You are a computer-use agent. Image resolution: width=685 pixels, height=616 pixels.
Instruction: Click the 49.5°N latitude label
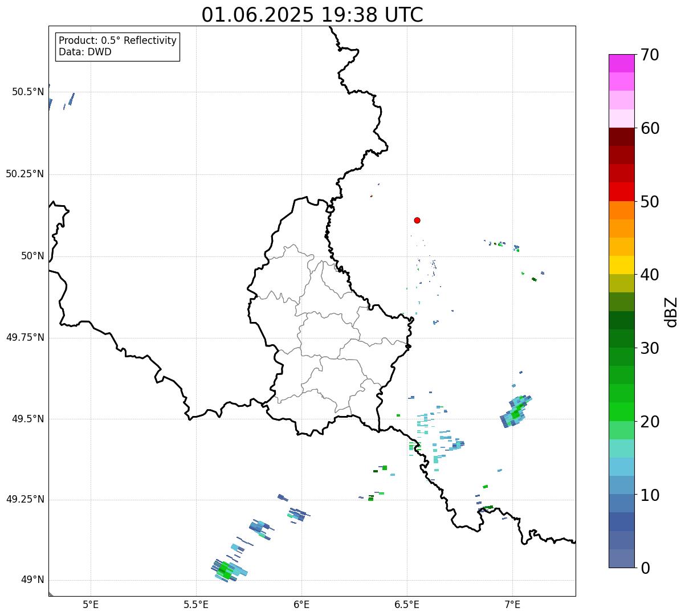click(x=28, y=419)
